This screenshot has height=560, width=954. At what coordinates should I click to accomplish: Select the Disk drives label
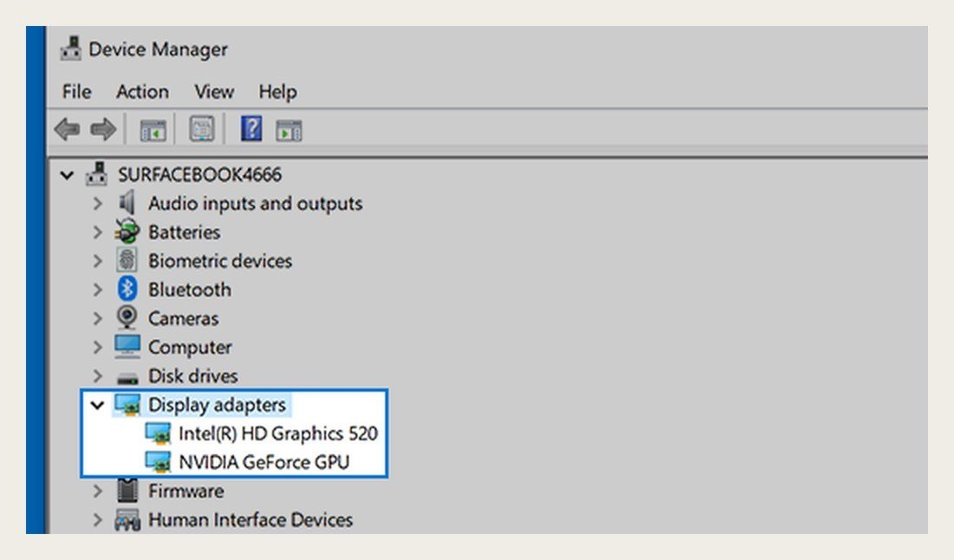coord(193,375)
